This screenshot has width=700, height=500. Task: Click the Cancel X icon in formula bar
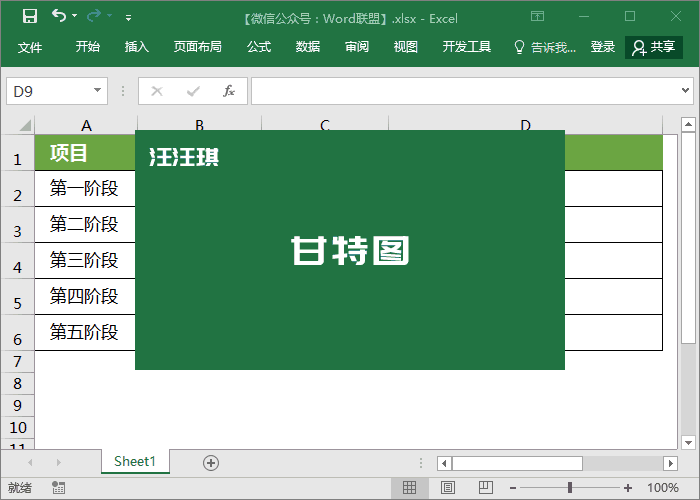click(x=157, y=92)
